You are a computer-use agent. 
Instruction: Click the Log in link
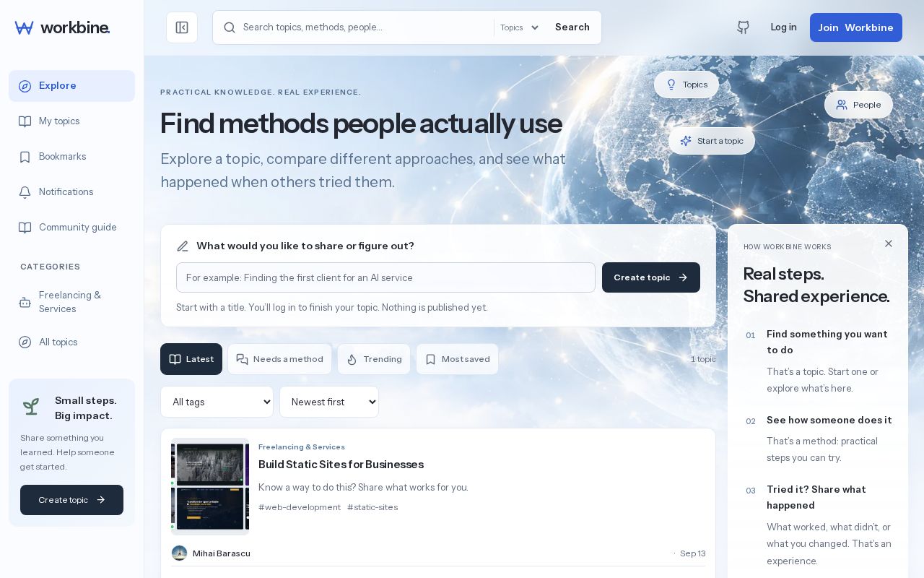(x=783, y=27)
